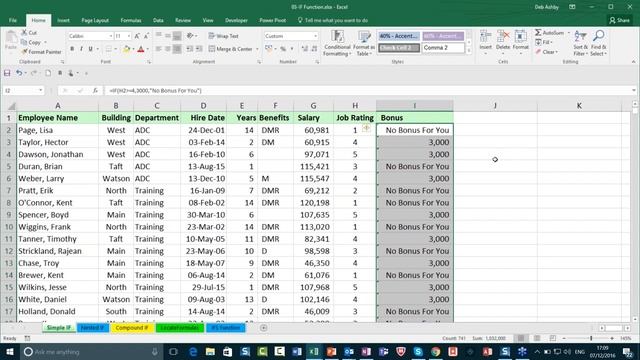The image size is (640, 360).
Task: Click the Insert Function fx icon
Action: tap(95, 91)
